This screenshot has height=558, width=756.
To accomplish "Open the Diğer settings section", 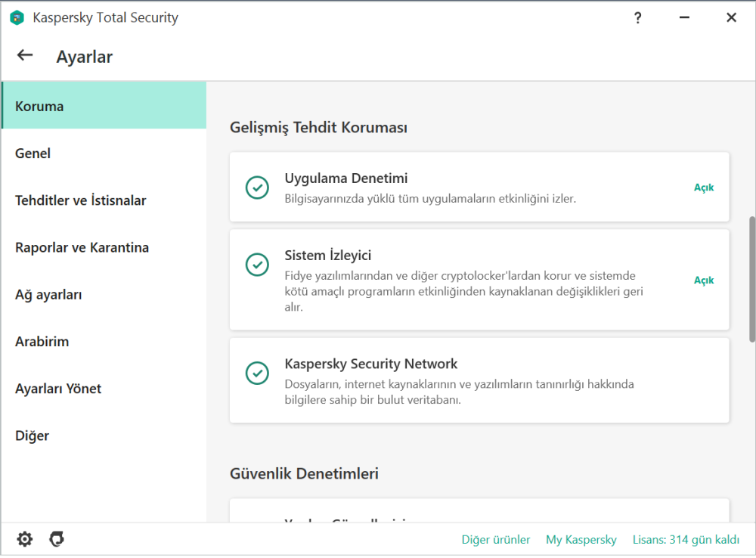I will coord(104,436).
